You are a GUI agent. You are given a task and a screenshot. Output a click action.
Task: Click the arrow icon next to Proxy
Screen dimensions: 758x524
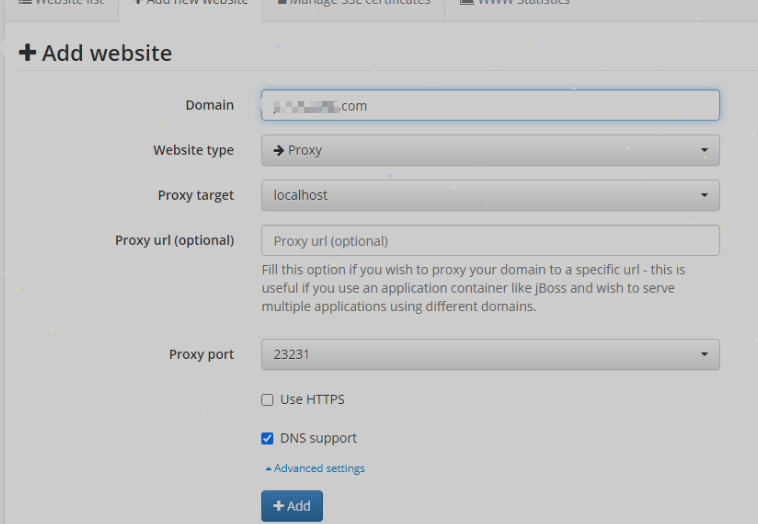click(279, 150)
